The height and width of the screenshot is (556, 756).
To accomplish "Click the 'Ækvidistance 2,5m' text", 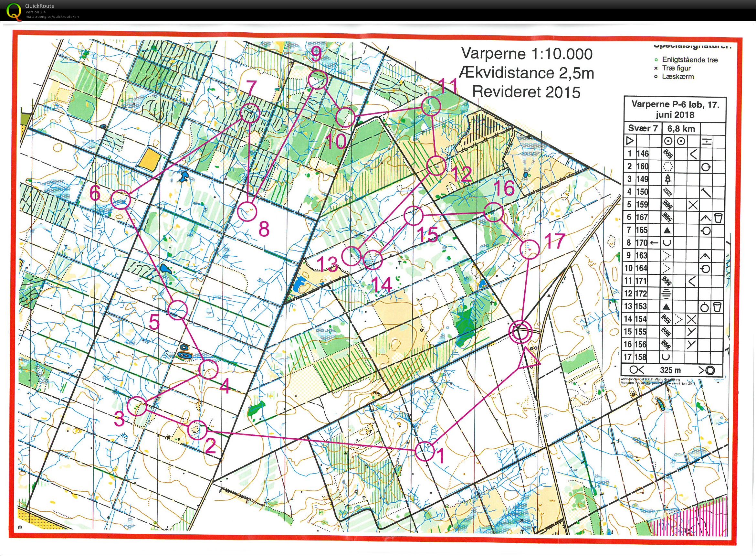I will [527, 73].
